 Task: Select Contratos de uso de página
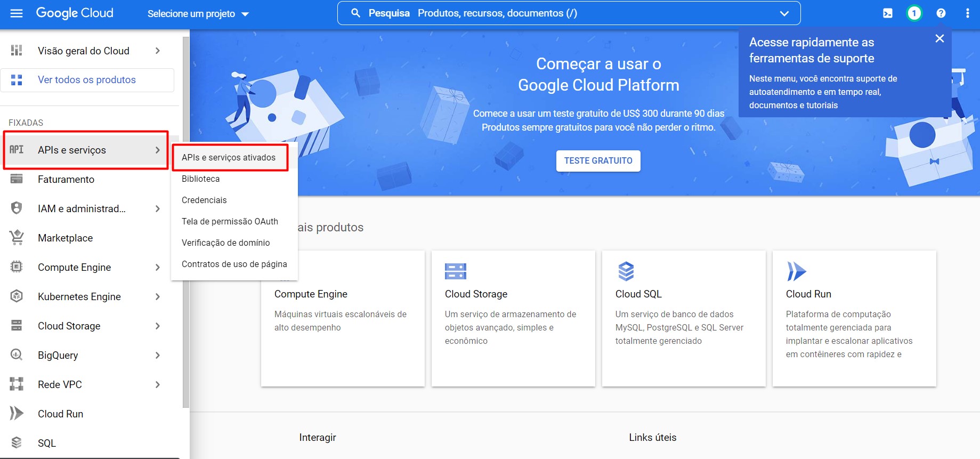[234, 264]
